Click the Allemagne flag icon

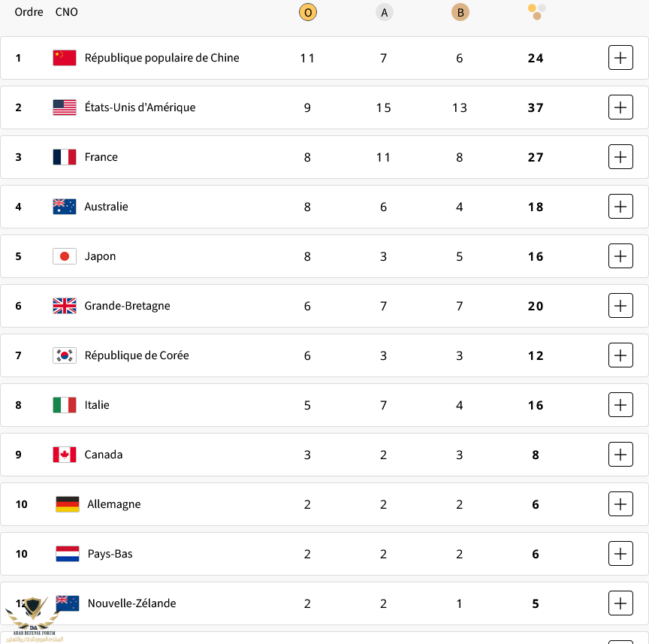[x=68, y=504]
